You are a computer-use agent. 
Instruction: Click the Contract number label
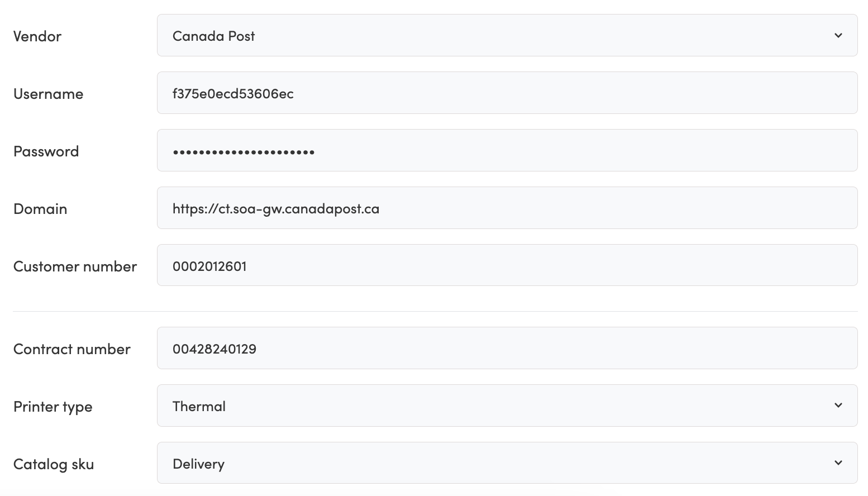[x=72, y=349]
